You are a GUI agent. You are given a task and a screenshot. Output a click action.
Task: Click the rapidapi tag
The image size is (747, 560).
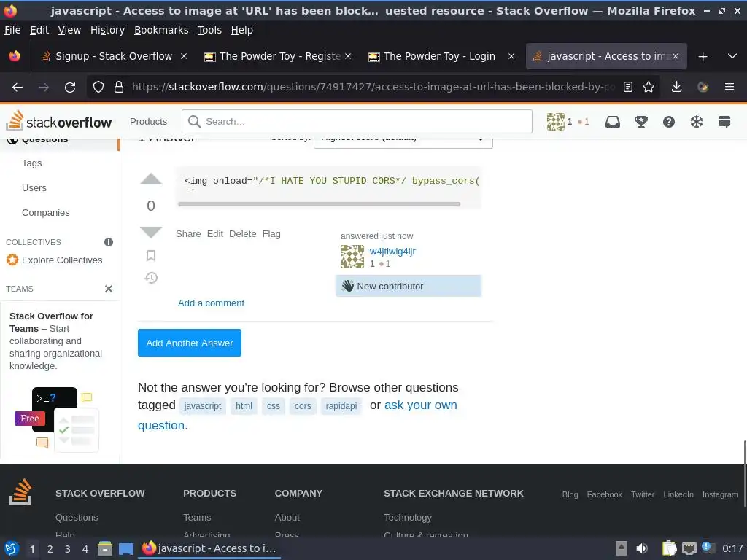tap(341, 406)
